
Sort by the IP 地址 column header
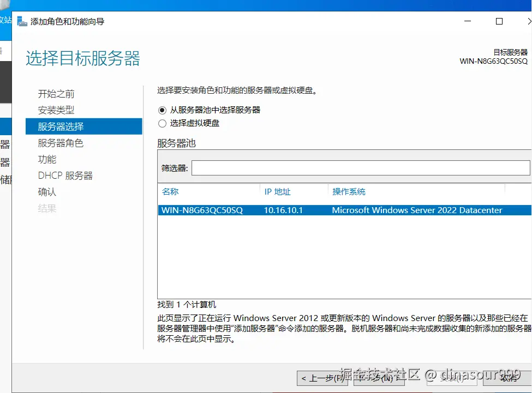point(277,192)
